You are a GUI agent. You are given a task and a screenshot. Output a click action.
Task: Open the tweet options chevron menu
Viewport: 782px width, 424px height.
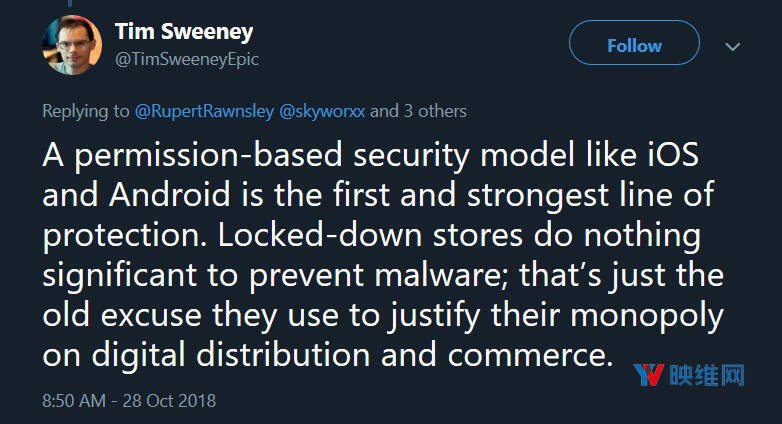pyautogui.click(x=732, y=47)
